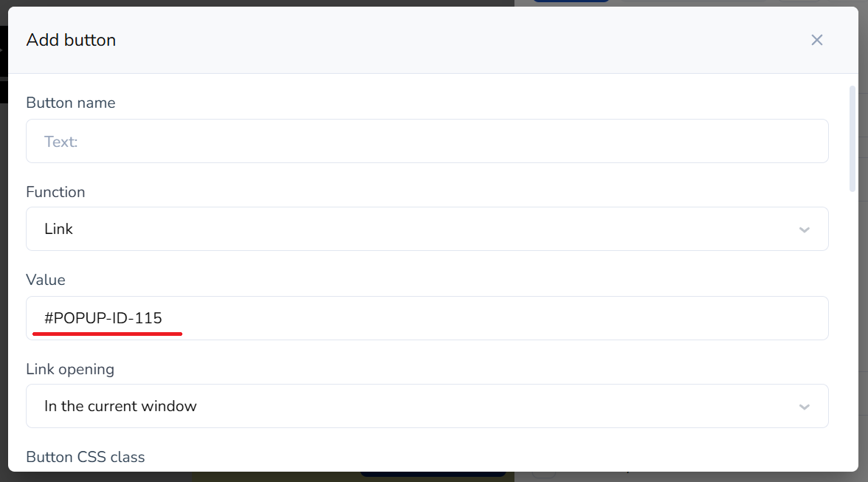This screenshot has height=482, width=868.
Task: Close the Add button dialog
Action: point(816,40)
